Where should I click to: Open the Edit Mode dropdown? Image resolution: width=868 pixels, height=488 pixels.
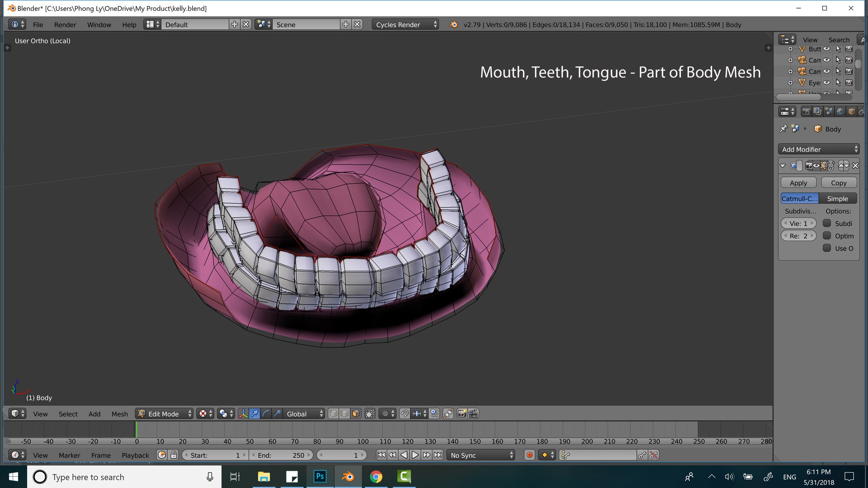click(165, 414)
